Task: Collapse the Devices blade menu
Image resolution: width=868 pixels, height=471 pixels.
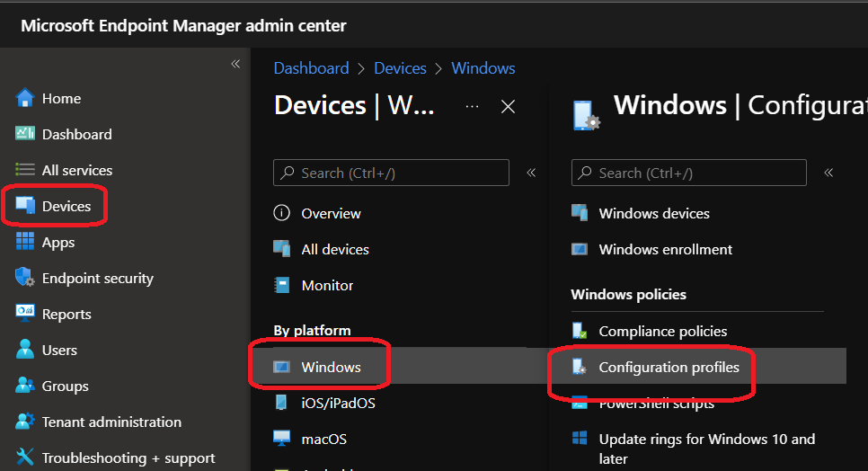Action: click(531, 173)
